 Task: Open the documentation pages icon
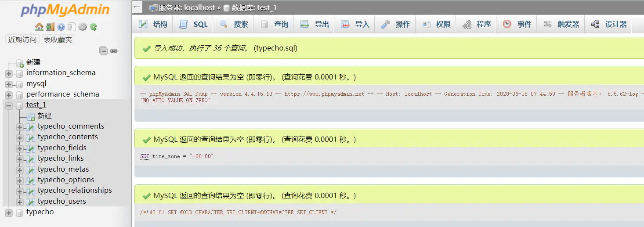[72, 27]
